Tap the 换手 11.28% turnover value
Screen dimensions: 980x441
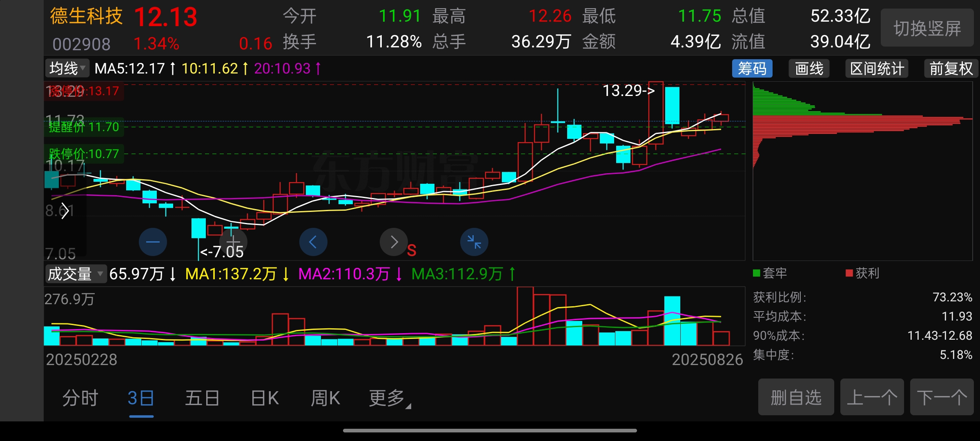click(394, 42)
